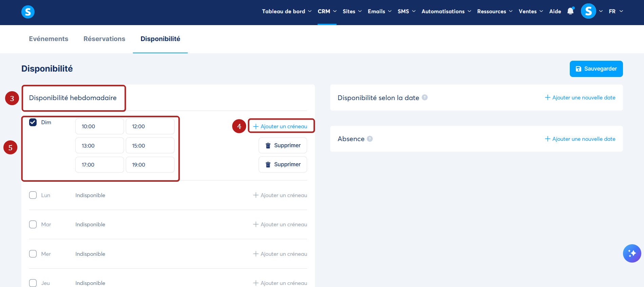Viewport: 644px width, 287px height.
Task: Click help icon next to Absence
Action: (370, 139)
